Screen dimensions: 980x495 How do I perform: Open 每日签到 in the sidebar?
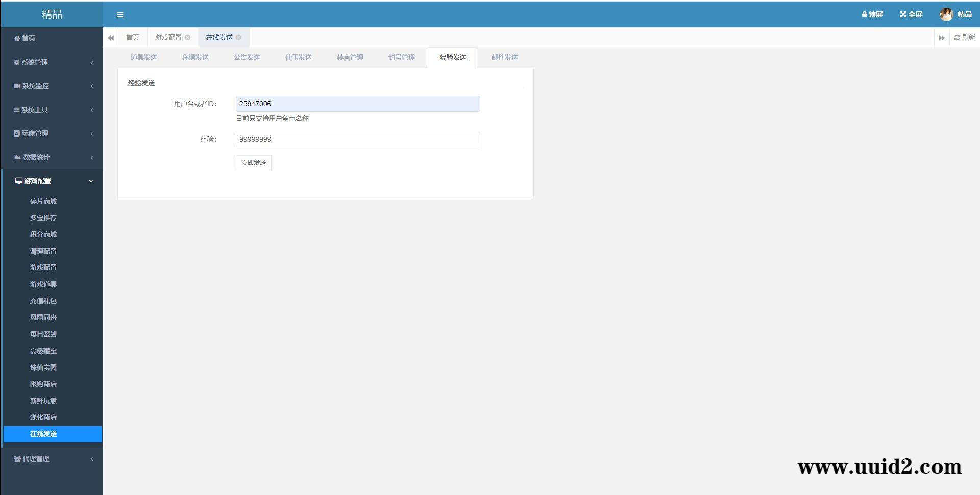coord(43,334)
